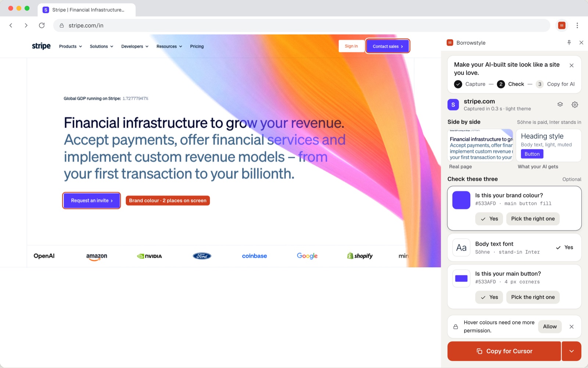Click the 'Aa' body font preview tile
The height and width of the screenshot is (368, 588).
[x=461, y=247]
